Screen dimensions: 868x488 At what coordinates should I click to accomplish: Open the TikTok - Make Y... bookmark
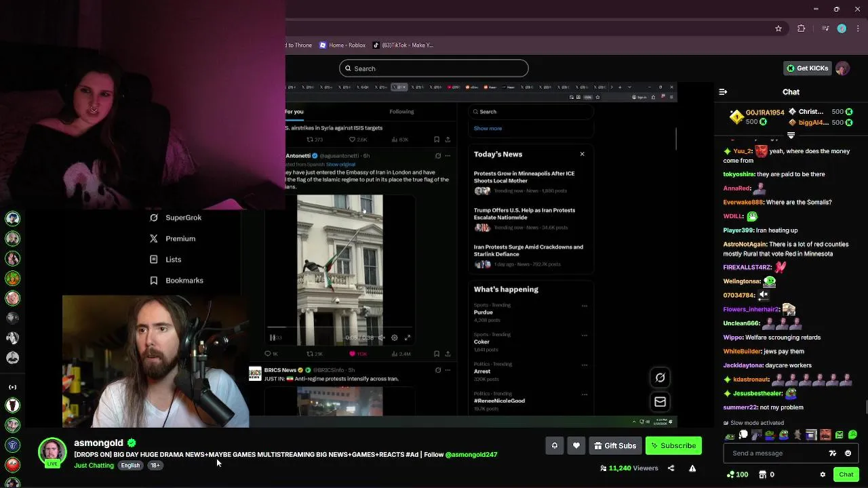click(403, 45)
